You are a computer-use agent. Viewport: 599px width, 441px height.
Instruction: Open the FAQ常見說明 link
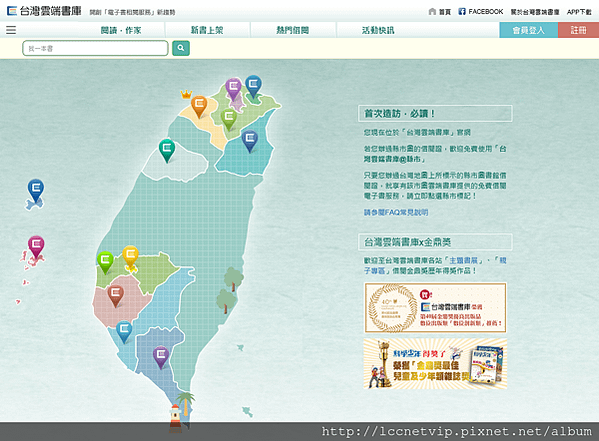[396, 212]
